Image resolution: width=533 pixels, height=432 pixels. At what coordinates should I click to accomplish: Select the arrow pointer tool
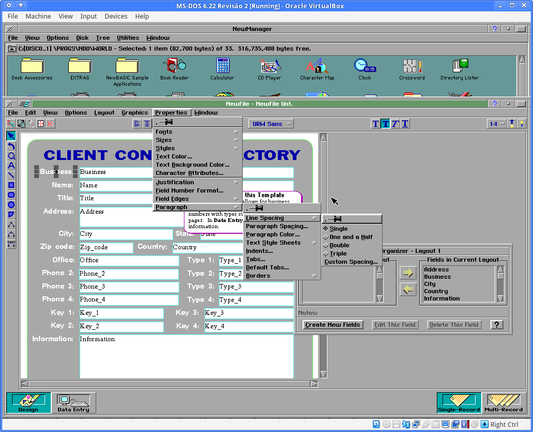(x=11, y=136)
